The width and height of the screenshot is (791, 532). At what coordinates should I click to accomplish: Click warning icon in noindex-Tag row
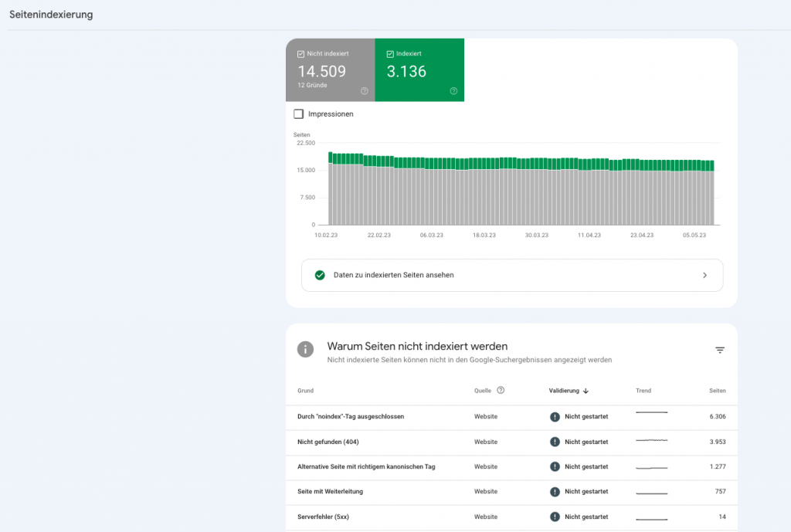pos(555,417)
